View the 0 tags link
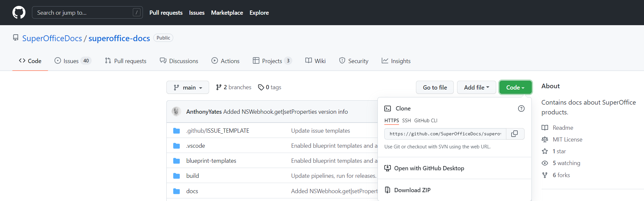644x201 pixels. point(270,87)
